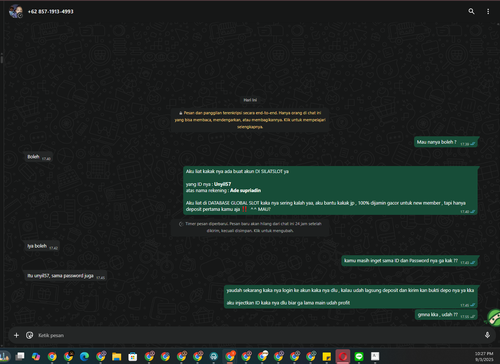Focus the 'Ketik pesan' message field
Screen dimensions: 500x364
(x=257, y=335)
